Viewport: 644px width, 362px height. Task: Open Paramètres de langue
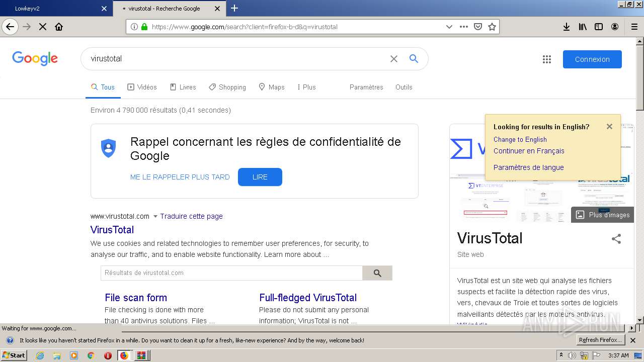tap(529, 167)
